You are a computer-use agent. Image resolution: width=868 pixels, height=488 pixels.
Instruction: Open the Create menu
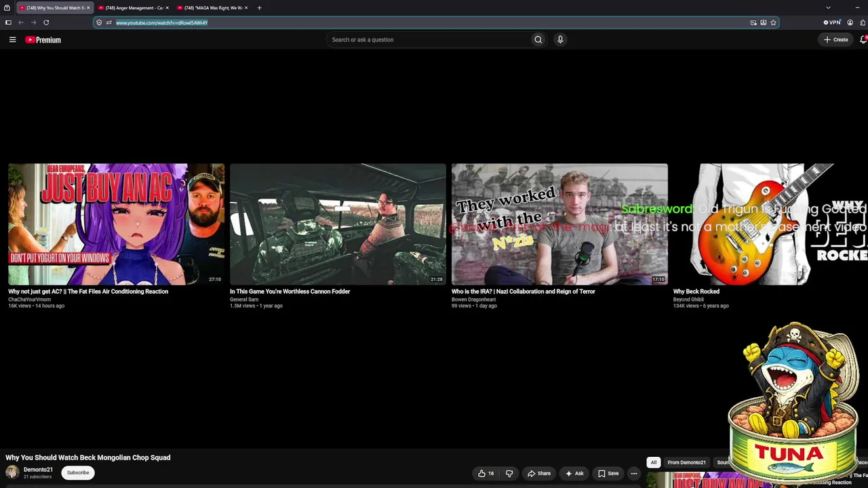(836, 39)
